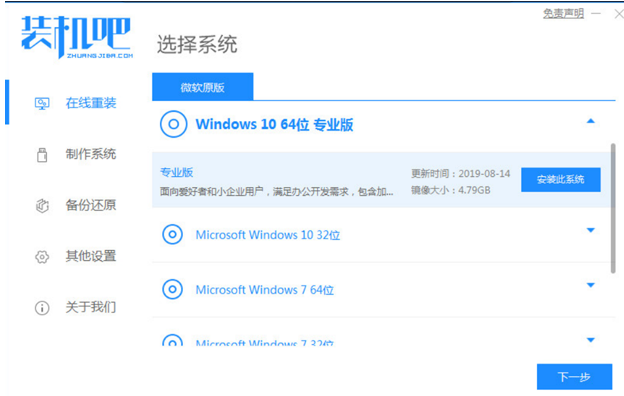Click the 安装此系统 button

pyautogui.click(x=561, y=179)
